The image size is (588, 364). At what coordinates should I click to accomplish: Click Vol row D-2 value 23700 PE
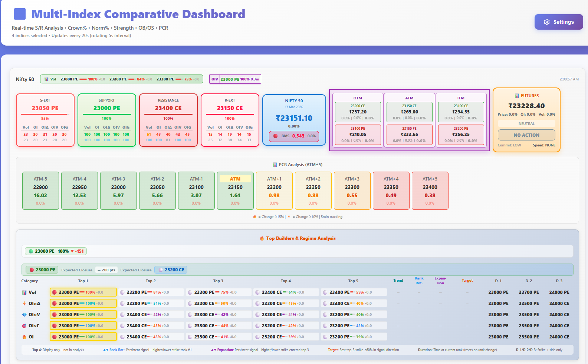pyautogui.click(x=529, y=292)
